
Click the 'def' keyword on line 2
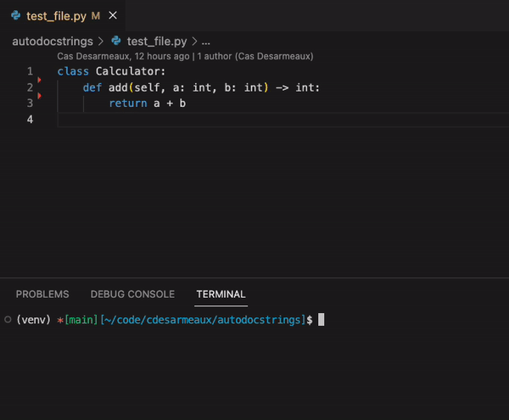click(92, 87)
